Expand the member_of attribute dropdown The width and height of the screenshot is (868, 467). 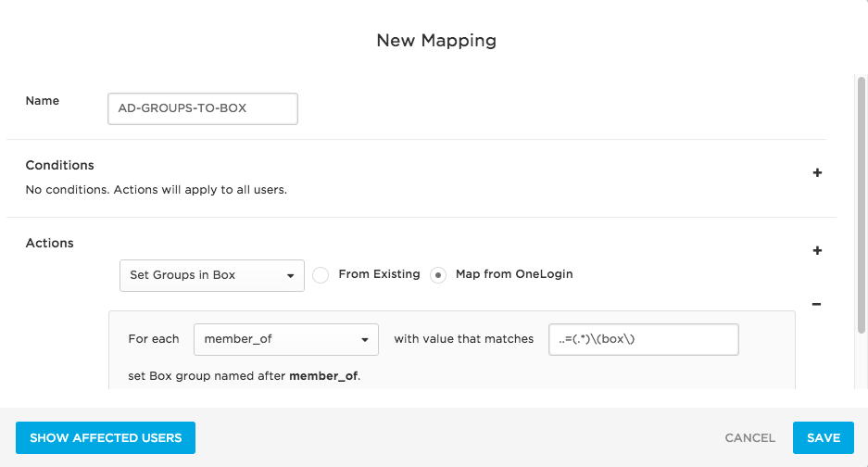[x=286, y=339]
